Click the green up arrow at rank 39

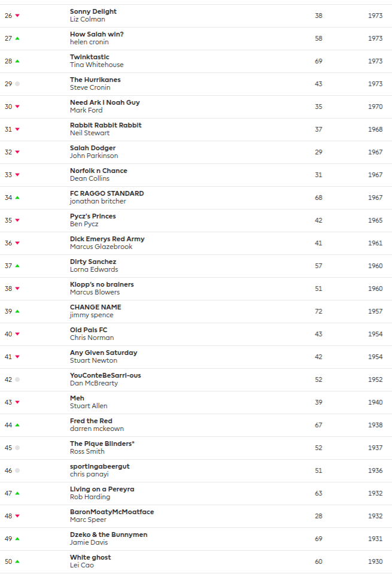[17, 311]
